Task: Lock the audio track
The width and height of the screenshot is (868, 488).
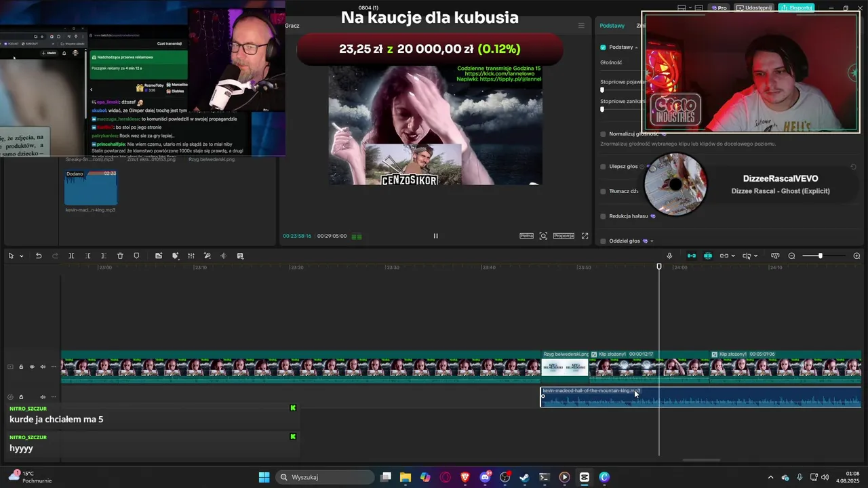Action: (21, 397)
